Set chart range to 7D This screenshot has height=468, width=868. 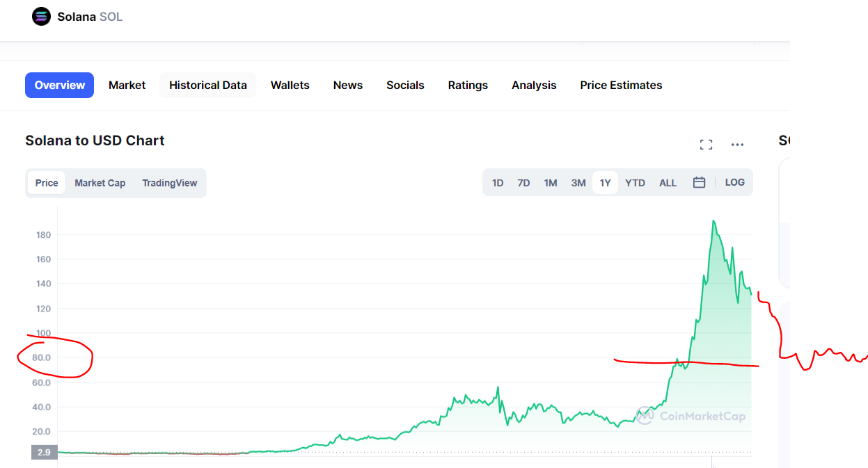(x=523, y=183)
